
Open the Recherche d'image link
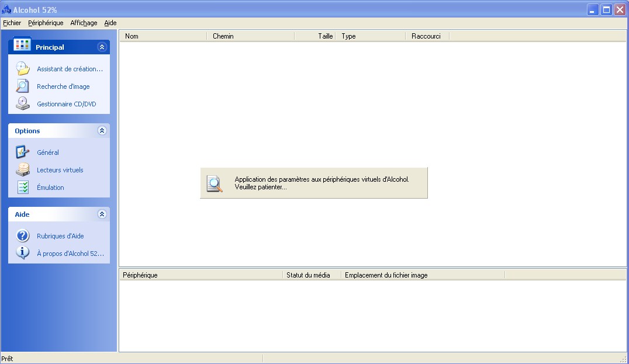[63, 86]
